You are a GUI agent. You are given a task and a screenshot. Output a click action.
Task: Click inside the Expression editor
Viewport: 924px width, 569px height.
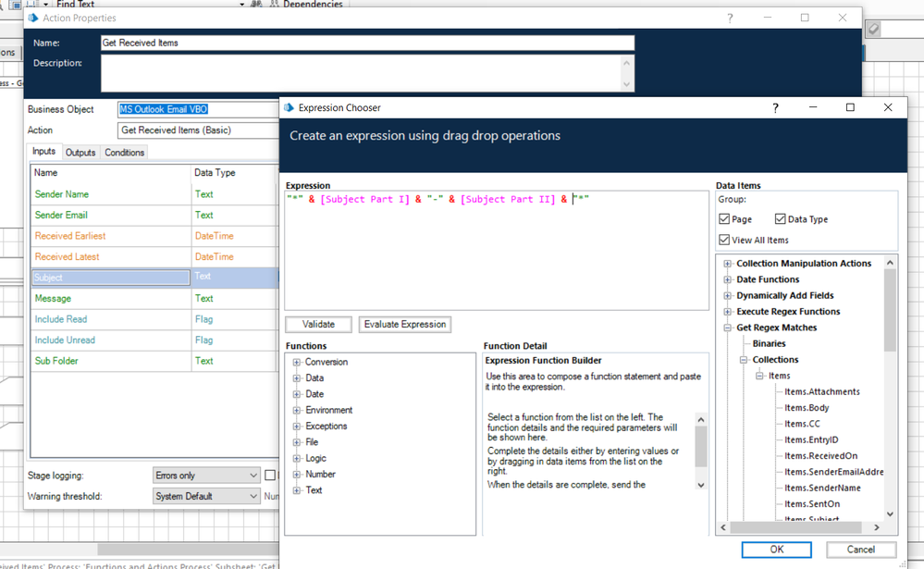[x=496, y=251]
